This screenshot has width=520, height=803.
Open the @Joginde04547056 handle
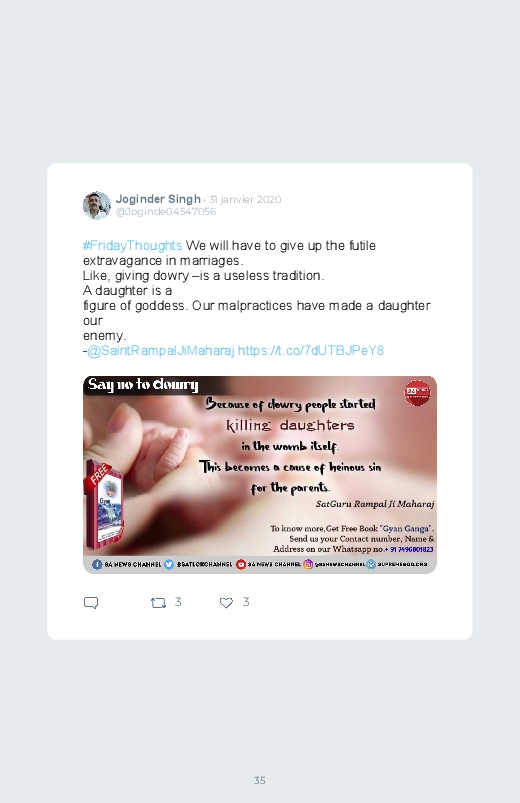[x=165, y=212]
